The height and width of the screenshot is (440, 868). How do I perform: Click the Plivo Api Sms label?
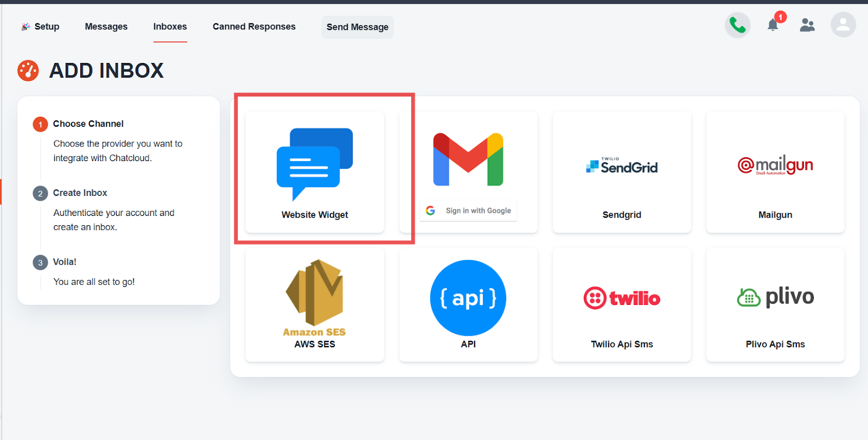tap(775, 344)
